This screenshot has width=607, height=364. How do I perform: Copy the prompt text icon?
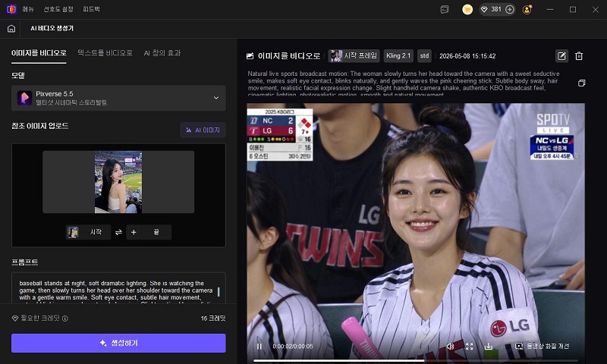tap(581, 83)
